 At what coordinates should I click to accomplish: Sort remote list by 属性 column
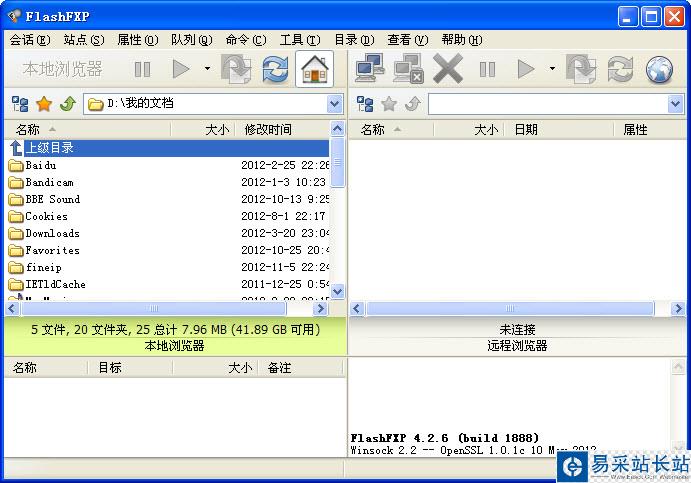click(650, 130)
